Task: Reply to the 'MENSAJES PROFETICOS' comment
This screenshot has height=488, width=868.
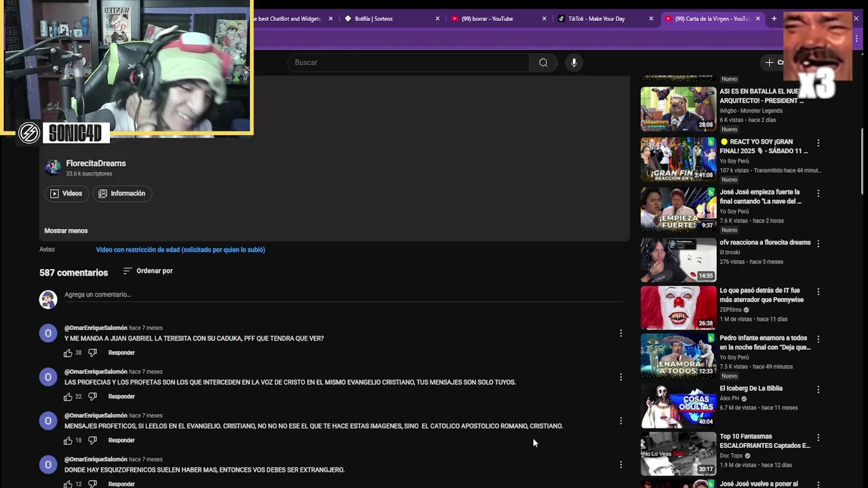Action: 121,441
